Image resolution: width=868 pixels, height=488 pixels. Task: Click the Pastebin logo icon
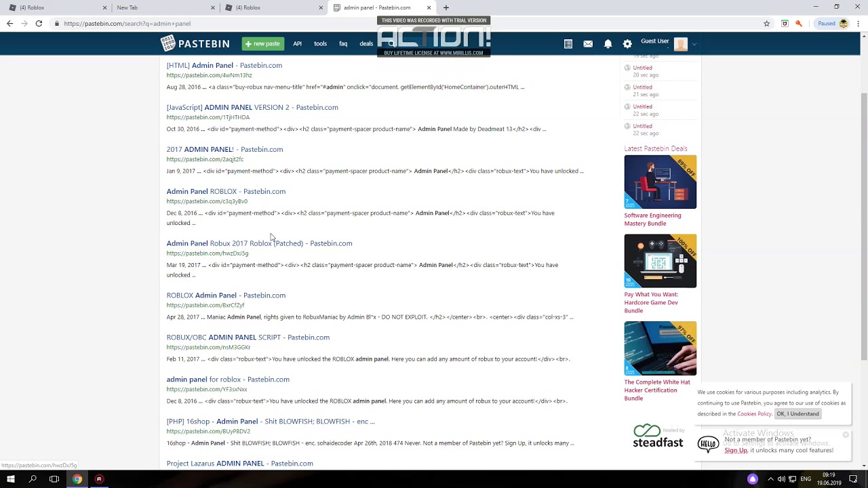(167, 43)
